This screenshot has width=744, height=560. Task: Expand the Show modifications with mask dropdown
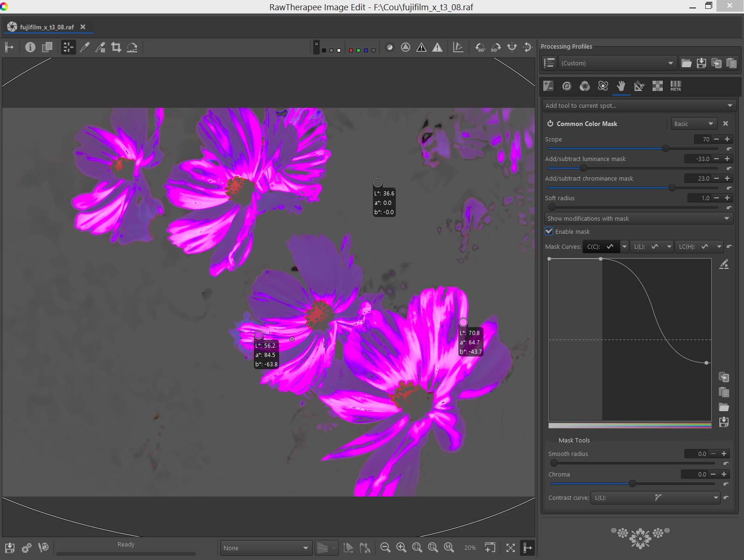click(638, 218)
